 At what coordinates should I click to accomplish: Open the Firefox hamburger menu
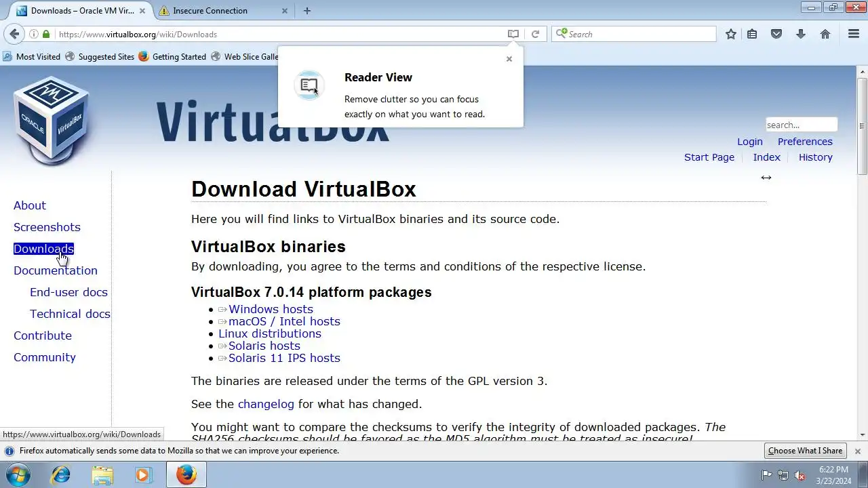(854, 34)
